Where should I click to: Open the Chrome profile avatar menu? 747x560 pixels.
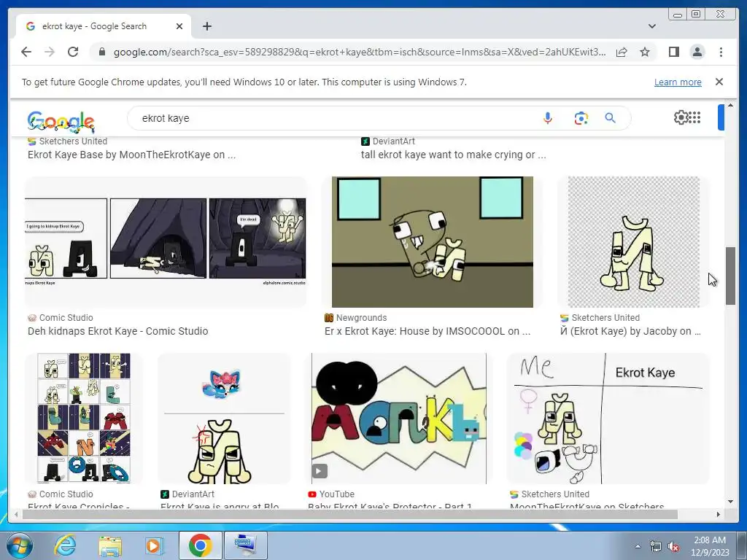point(697,52)
